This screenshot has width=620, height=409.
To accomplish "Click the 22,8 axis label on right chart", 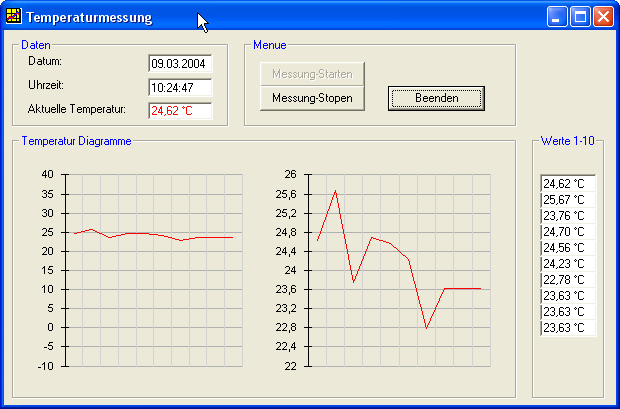I will [x=286, y=328].
